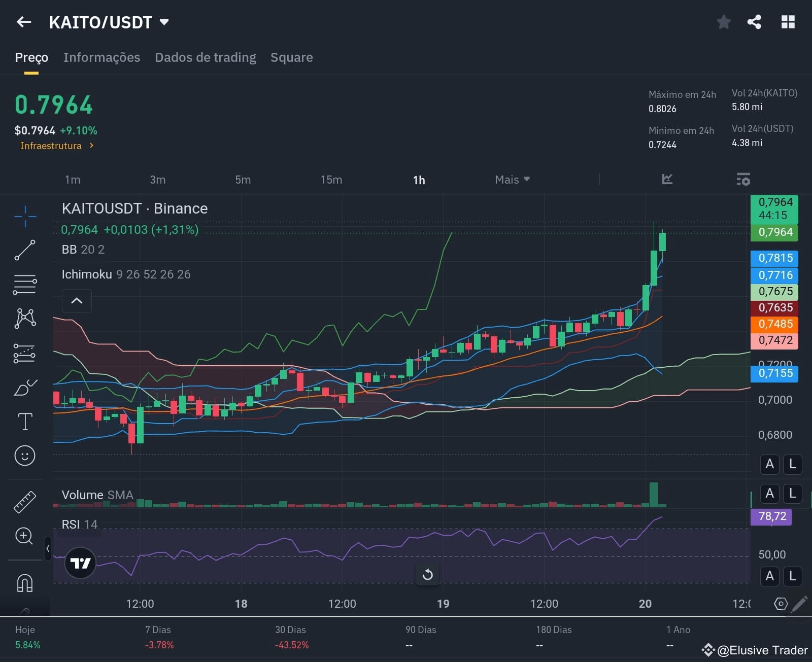This screenshot has width=812, height=662.
Task: Select the 1h timeframe
Action: [419, 180]
